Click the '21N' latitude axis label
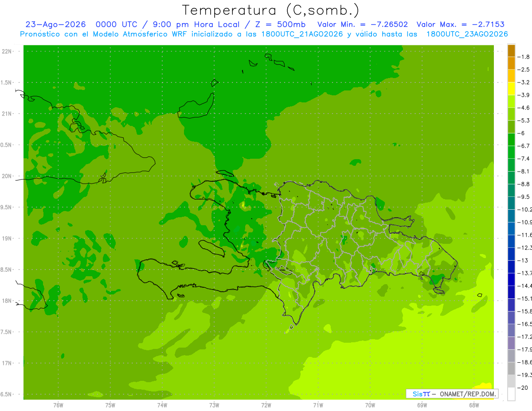This screenshot has width=532, height=411. click(7, 114)
